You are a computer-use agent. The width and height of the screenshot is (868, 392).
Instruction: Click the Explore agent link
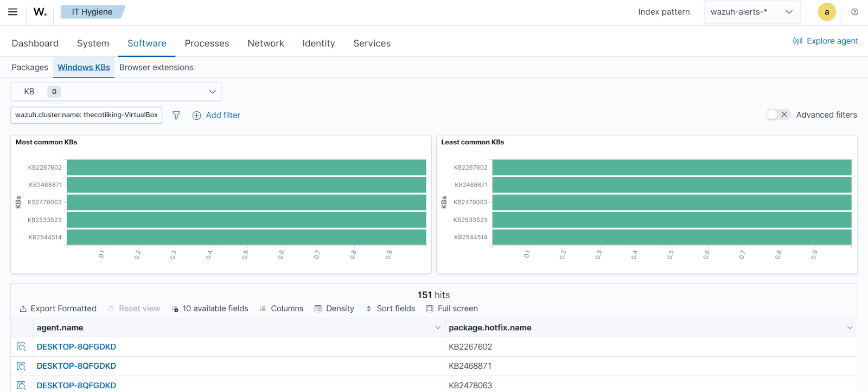(x=825, y=41)
